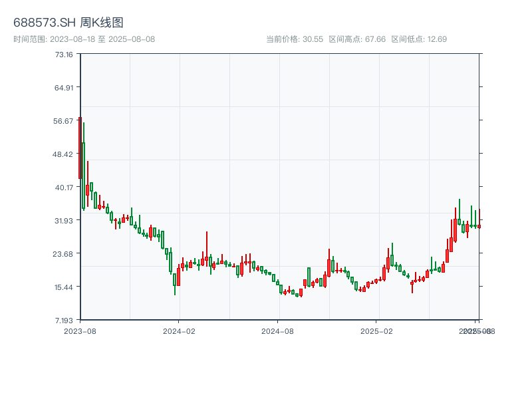Click the x-axis label 2024-02

tap(179, 331)
